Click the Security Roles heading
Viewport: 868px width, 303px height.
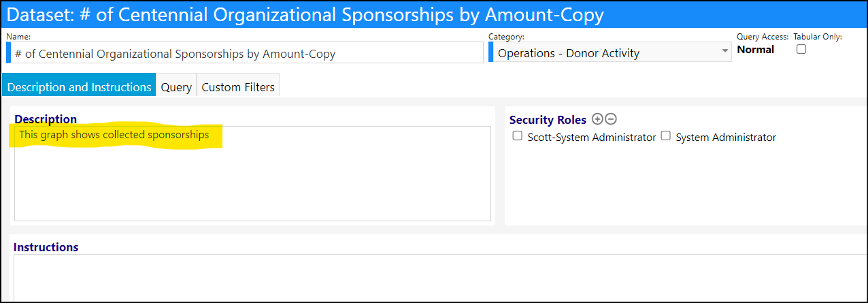[x=548, y=120]
